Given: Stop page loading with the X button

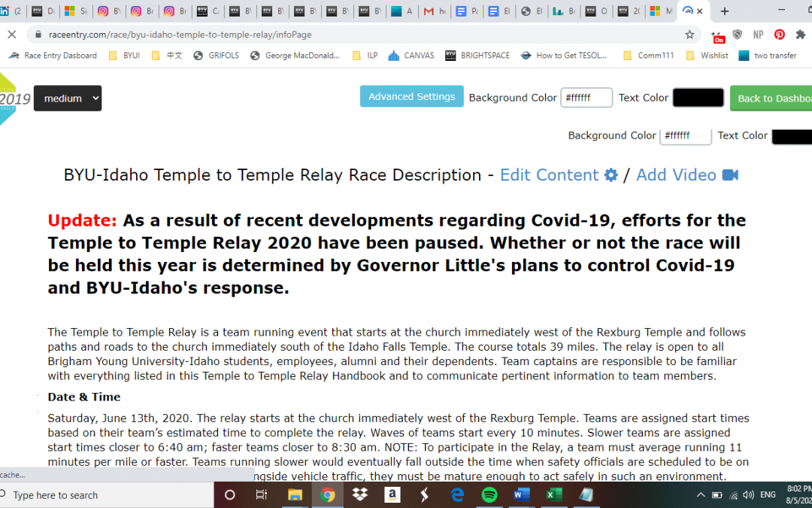Looking at the screenshot, I should tap(11, 35).
